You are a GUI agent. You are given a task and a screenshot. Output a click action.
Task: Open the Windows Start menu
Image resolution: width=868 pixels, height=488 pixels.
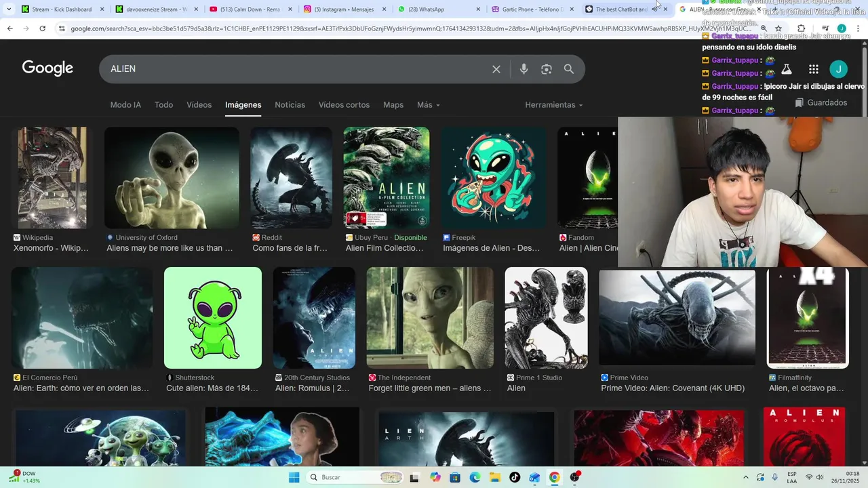click(294, 477)
